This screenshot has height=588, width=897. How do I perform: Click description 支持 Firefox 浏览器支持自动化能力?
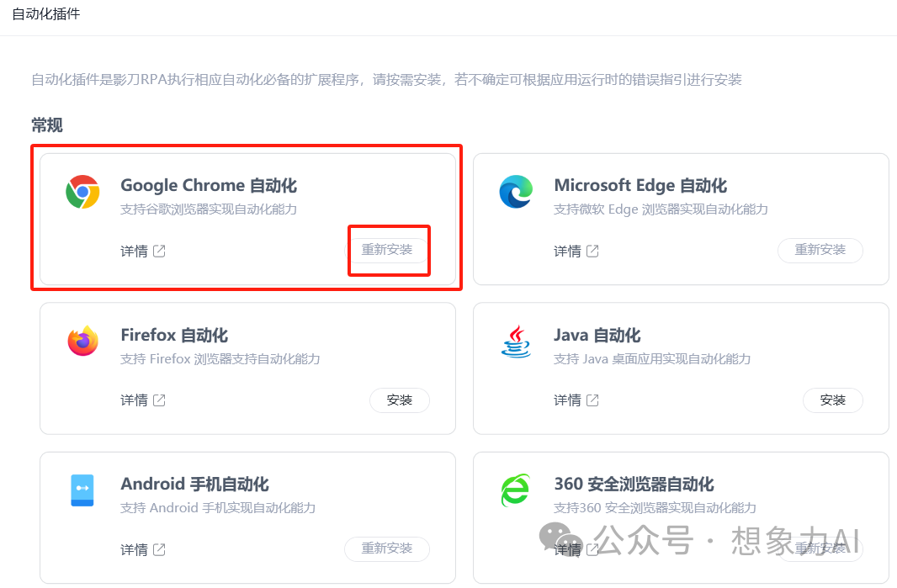click(x=220, y=358)
